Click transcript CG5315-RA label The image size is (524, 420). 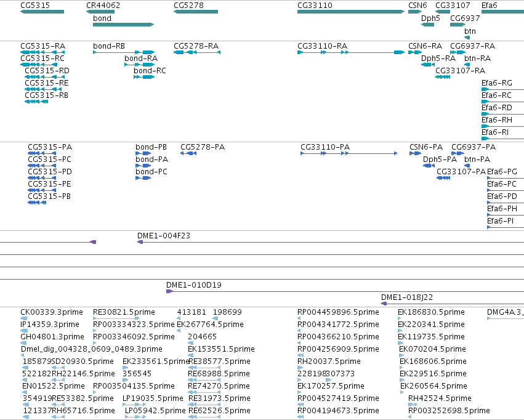tap(42, 46)
